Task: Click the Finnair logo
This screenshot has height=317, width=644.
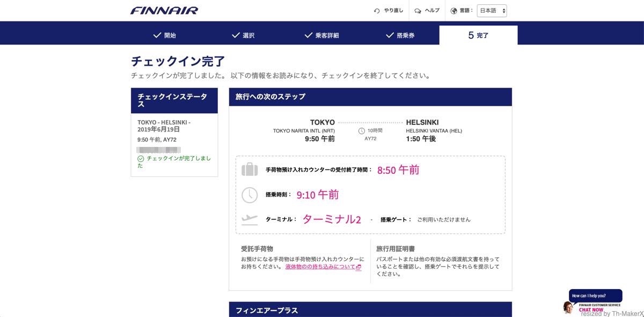Action: 164,10
